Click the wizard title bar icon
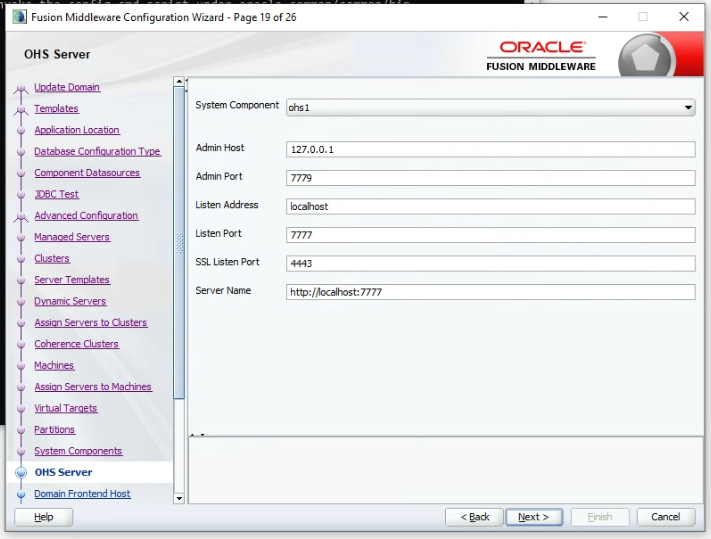 point(19,17)
